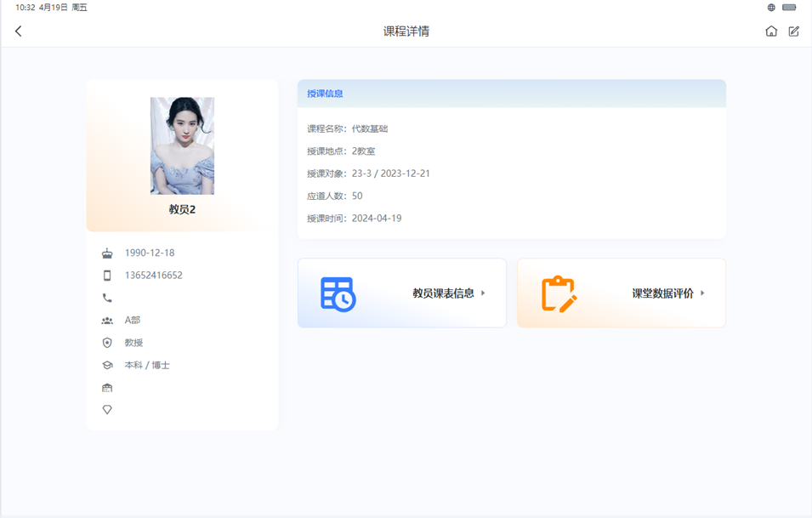Click the title shield badge icon
The image size is (812, 518).
107,343
